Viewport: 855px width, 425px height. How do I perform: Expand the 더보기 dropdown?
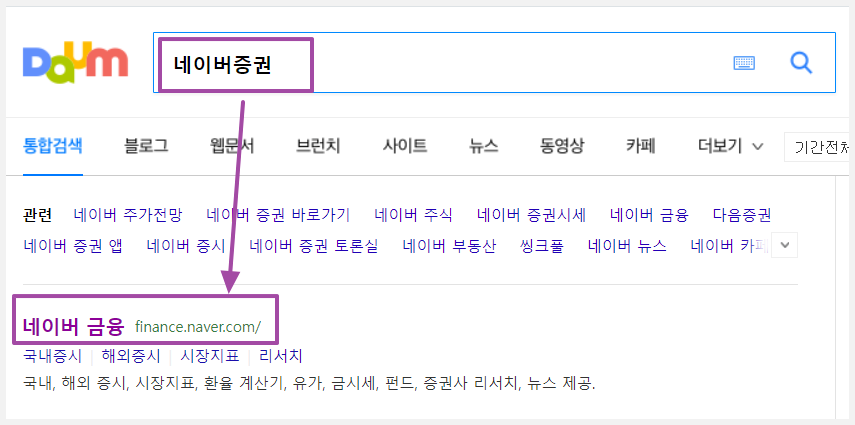coord(730,146)
